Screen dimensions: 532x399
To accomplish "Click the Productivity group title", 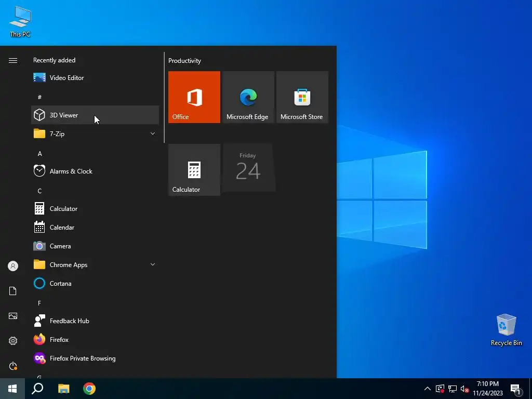I will (x=184, y=61).
